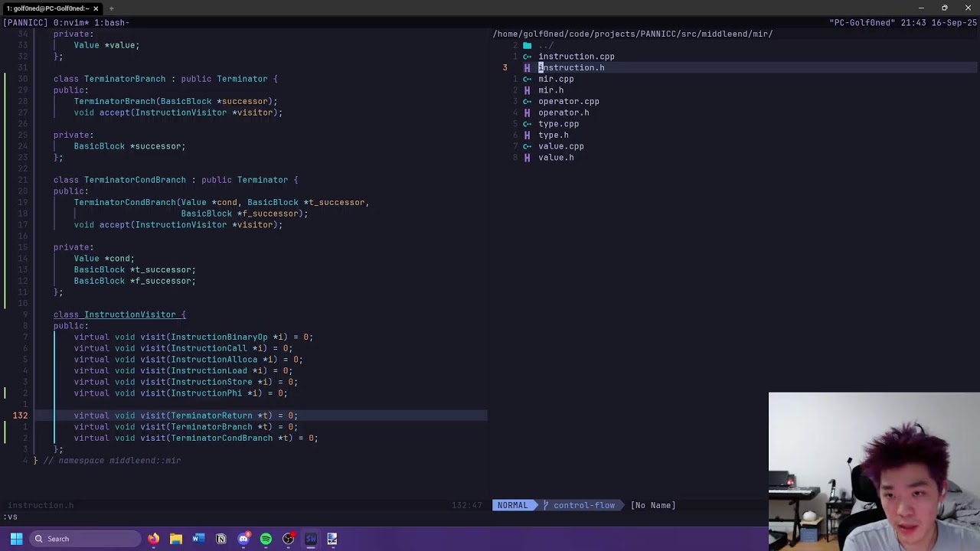Click the C++ icon beside instruction.cpp
Screen dimensions: 980x551
[528, 57]
